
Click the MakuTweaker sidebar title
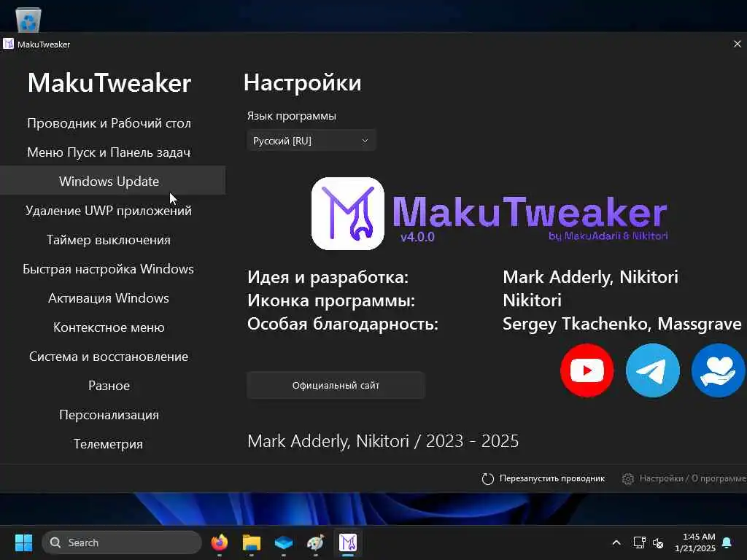[x=109, y=83]
